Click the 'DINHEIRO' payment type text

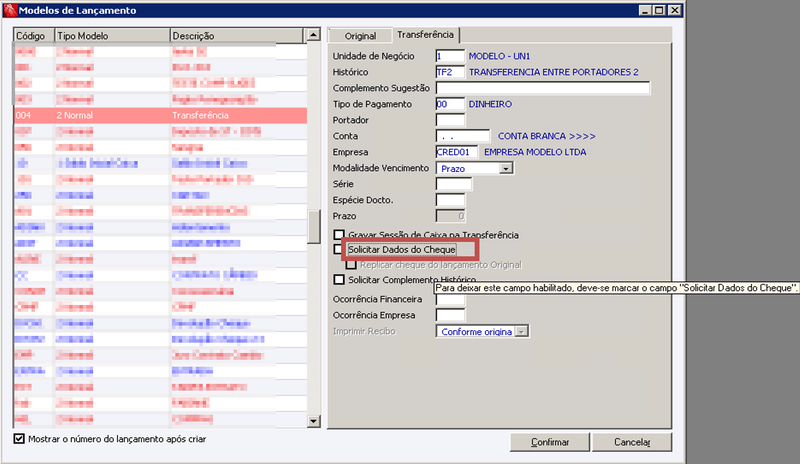[490, 104]
